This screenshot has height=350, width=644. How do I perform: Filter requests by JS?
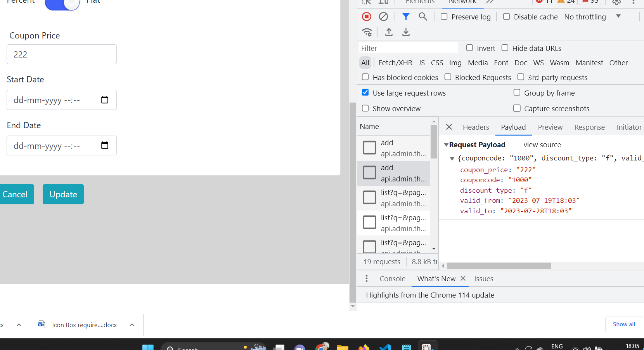point(422,63)
